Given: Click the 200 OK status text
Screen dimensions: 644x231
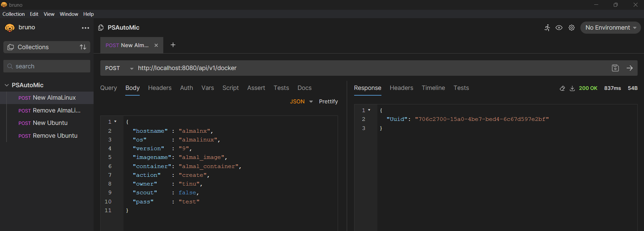Looking at the screenshot, I should 588,88.
